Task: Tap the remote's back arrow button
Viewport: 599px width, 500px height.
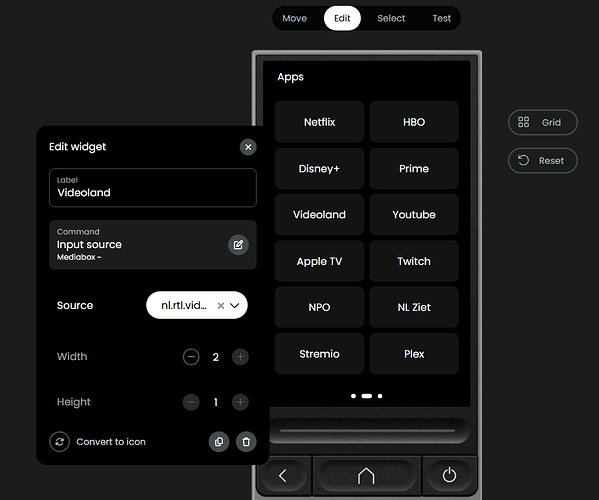Action: click(282, 476)
